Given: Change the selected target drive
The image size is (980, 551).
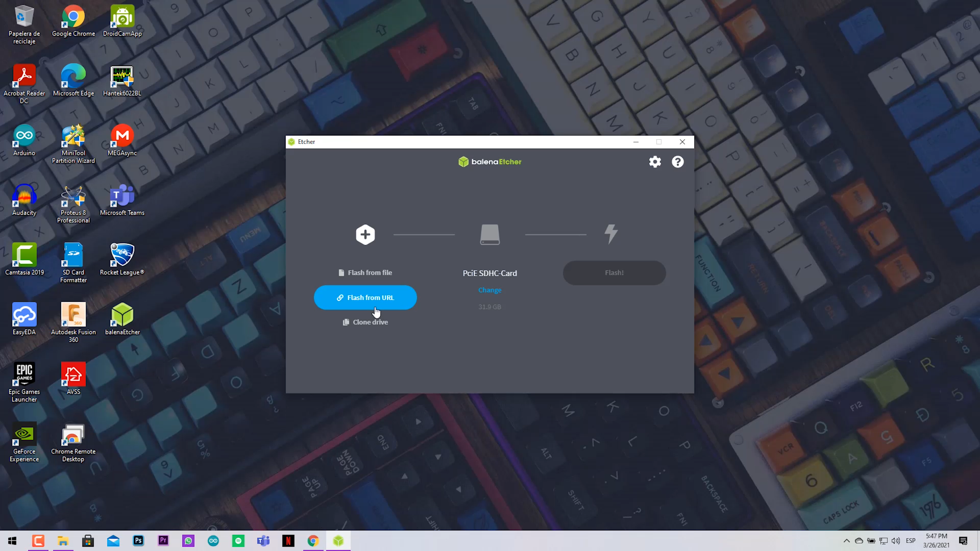Looking at the screenshot, I should [x=490, y=290].
